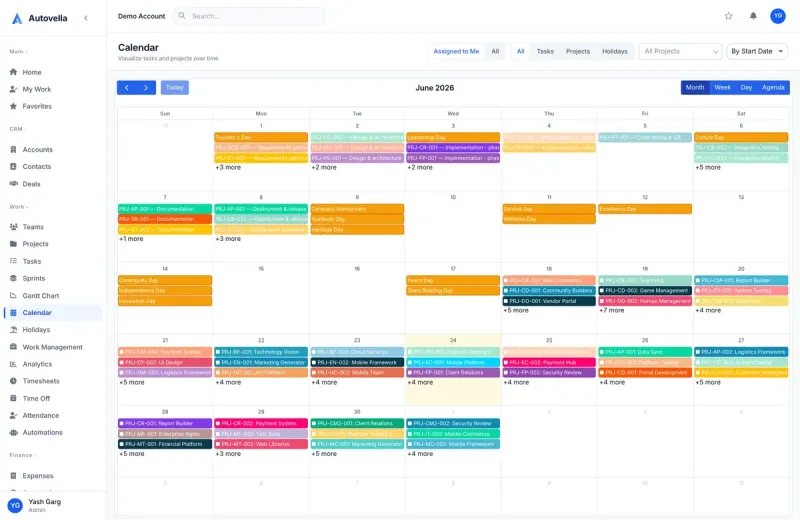This screenshot has width=800, height=520.
Task: Open PRJ-AP-001 — Documentation event on June 7
Action: click(165, 209)
